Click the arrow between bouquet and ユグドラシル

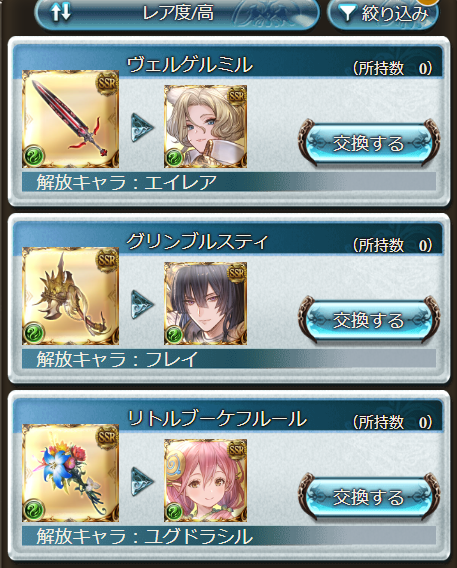(x=142, y=481)
